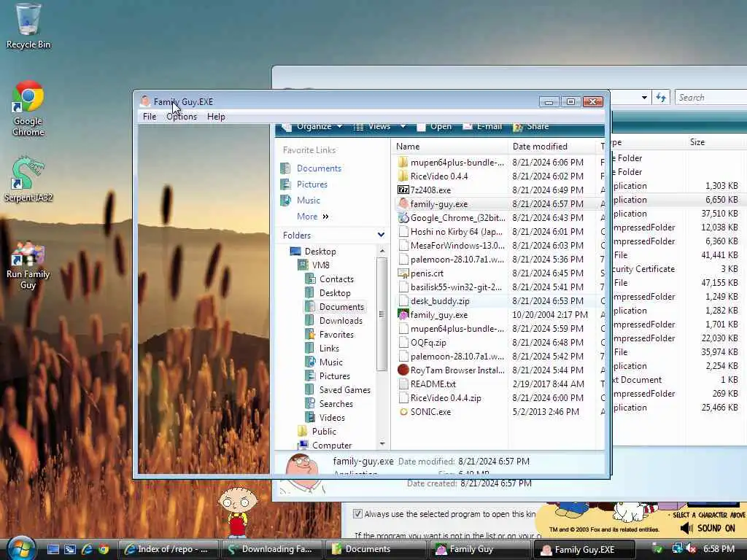
Task: Click the Run Family Guy desktop shortcut
Action: tap(28, 265)
